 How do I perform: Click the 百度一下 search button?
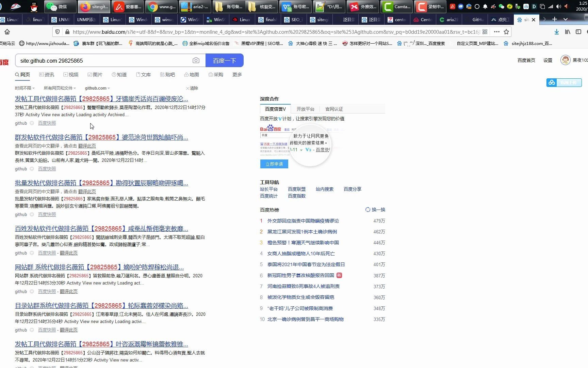click(x=225, y=60)
